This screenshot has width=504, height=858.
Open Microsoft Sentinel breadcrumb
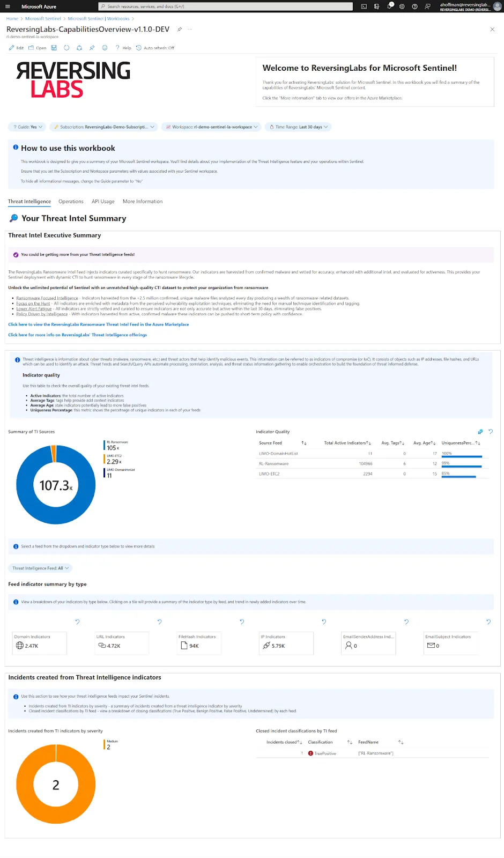43,19
